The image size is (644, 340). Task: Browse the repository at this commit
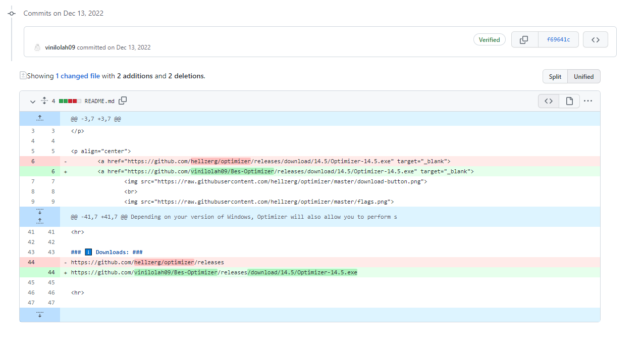pyautogui.click(x=595, y=39)
